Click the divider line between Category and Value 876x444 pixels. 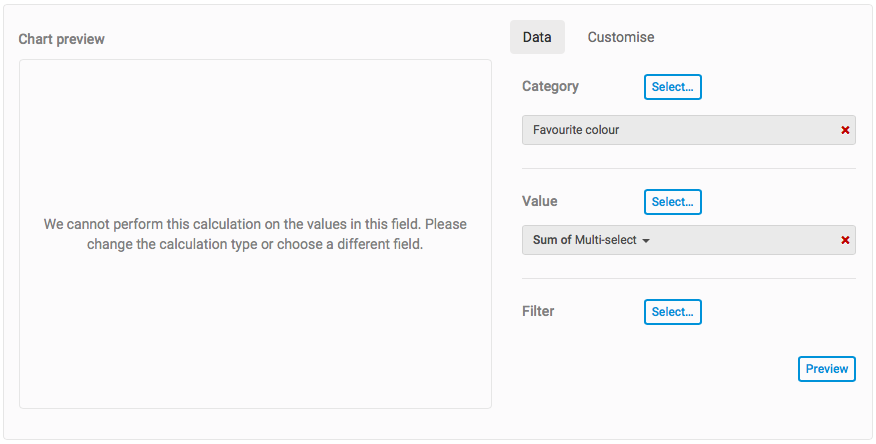(688, 168)
